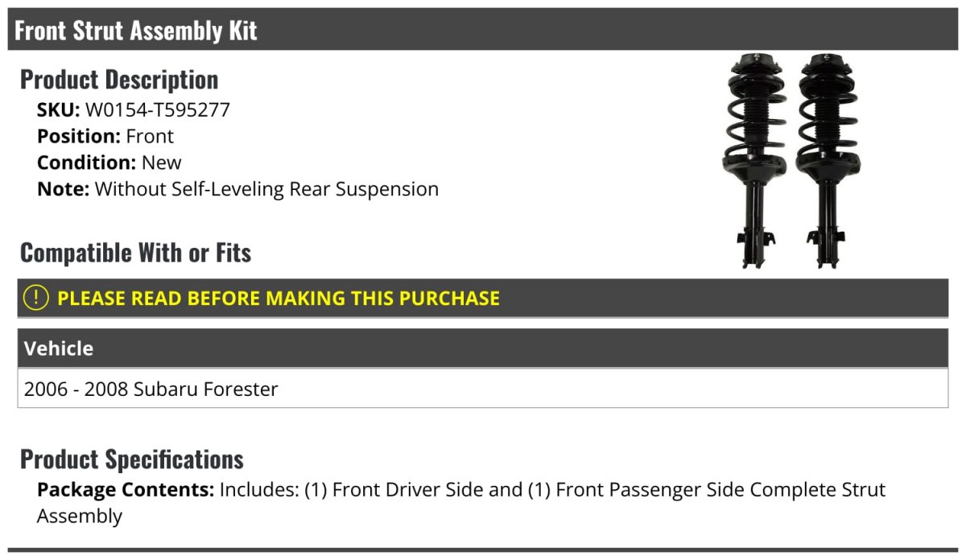Click the Product Description heading
The image size is (966, 560).
pyautogui.click(x=119, y=80)
